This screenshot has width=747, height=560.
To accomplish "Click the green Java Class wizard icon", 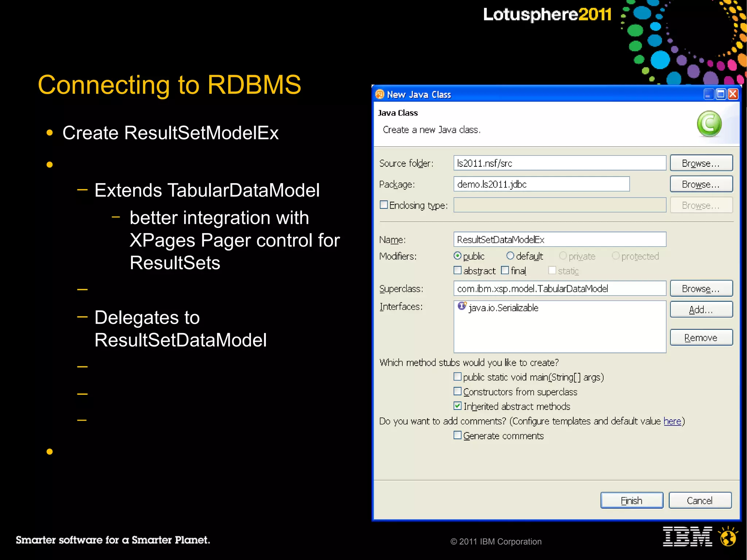I will 709,124.
